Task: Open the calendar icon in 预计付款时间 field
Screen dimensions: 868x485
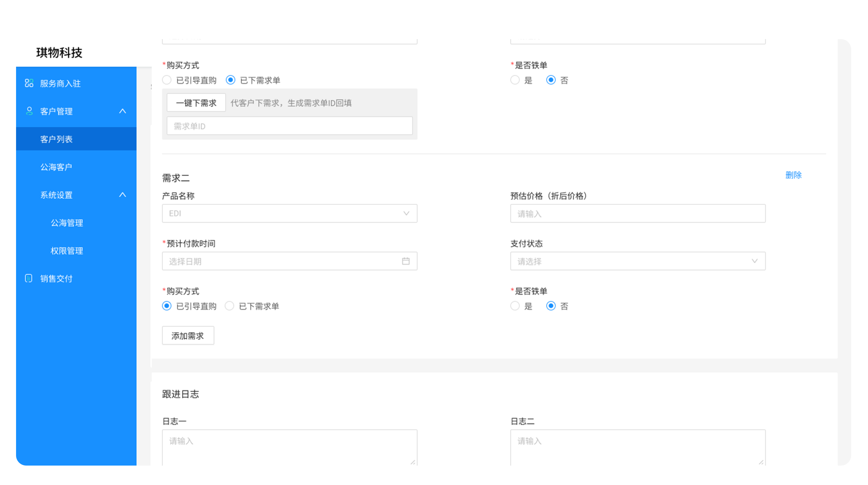Action: point(406,261)
